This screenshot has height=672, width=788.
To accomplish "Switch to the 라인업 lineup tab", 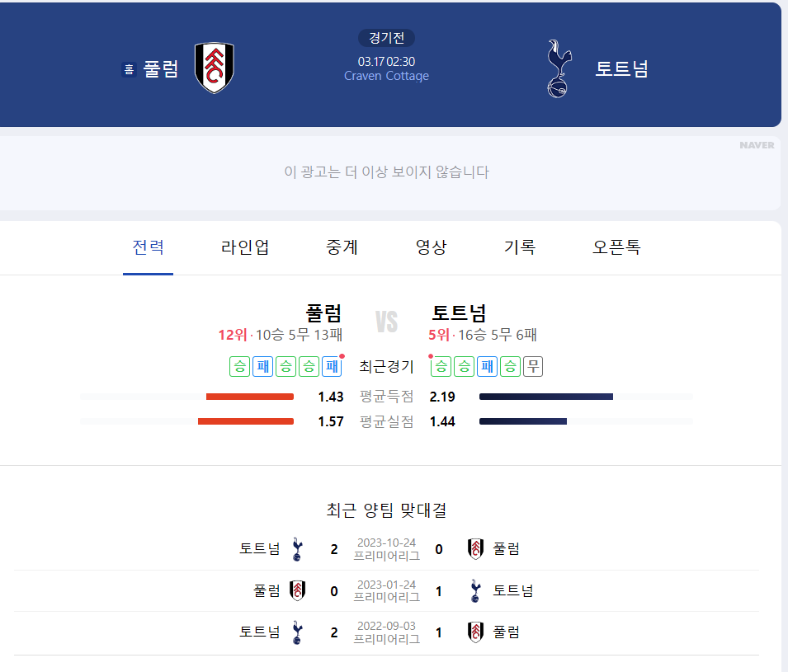I will tap(244, 247).
